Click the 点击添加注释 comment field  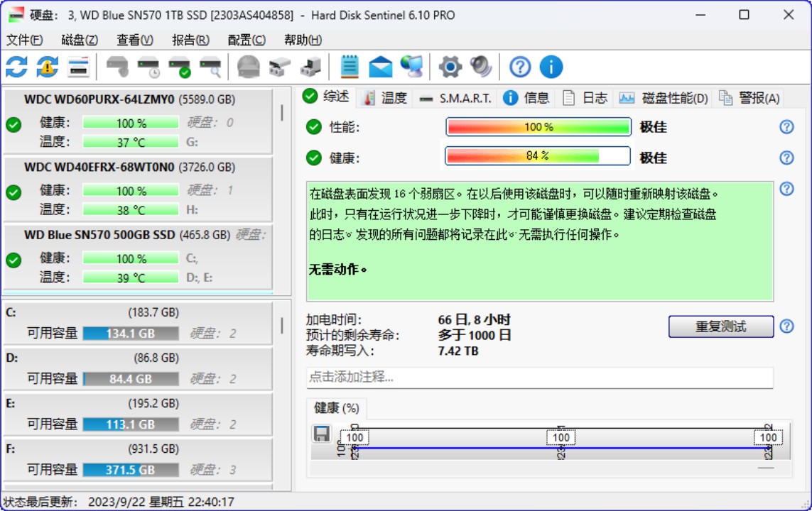[540, 377]
